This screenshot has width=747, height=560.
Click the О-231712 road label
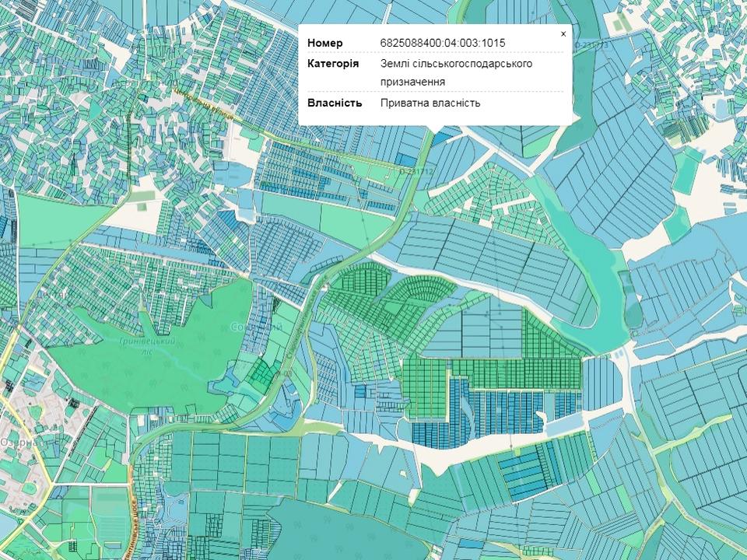pyautogui.click(x=416, y=172)
